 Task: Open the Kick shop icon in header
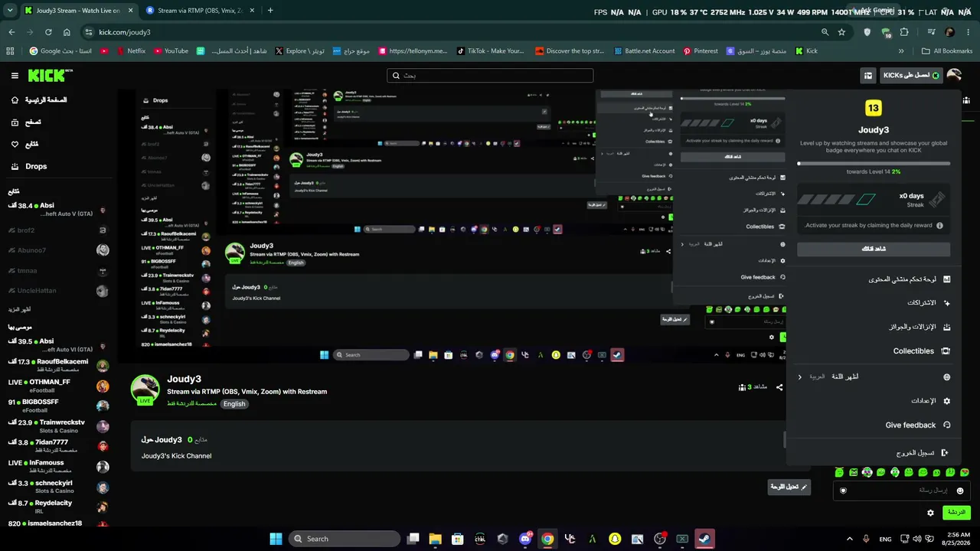pyautogui.click(x=867, y=76)
